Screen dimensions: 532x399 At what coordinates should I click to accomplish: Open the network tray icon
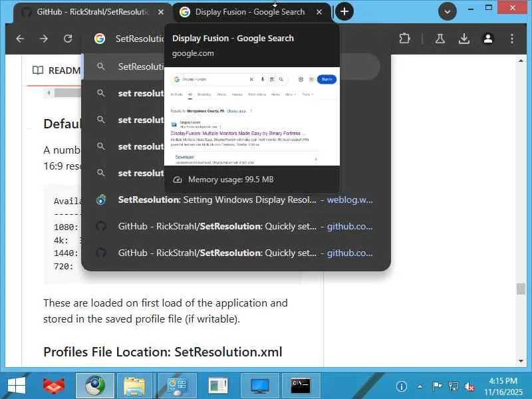(454, 386)
